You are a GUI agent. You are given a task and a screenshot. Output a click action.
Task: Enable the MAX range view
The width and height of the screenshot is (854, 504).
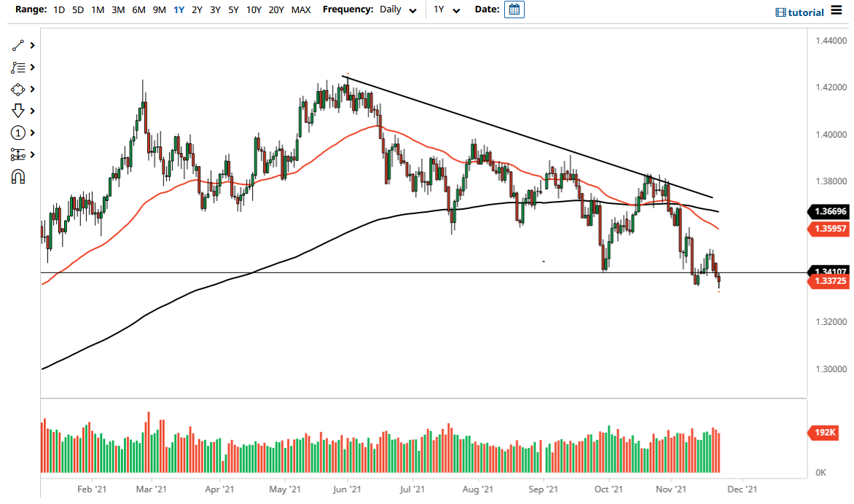coord(301,10)
